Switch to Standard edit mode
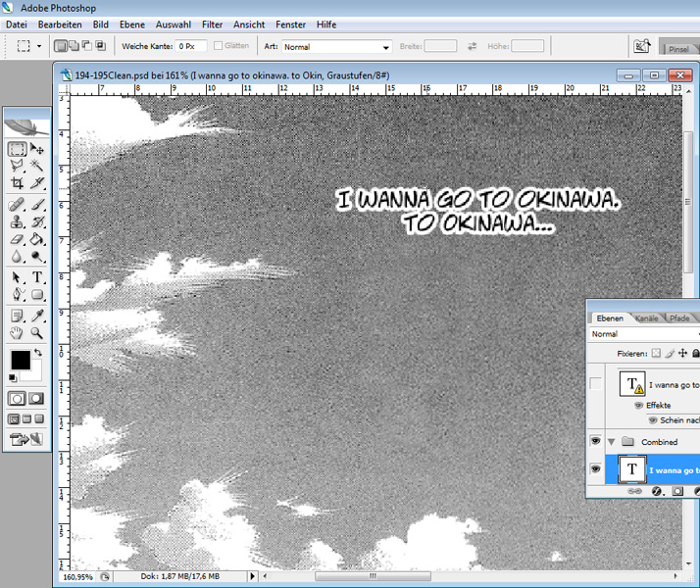This screenshot has height=588, width=700. (x=17, y=399)
